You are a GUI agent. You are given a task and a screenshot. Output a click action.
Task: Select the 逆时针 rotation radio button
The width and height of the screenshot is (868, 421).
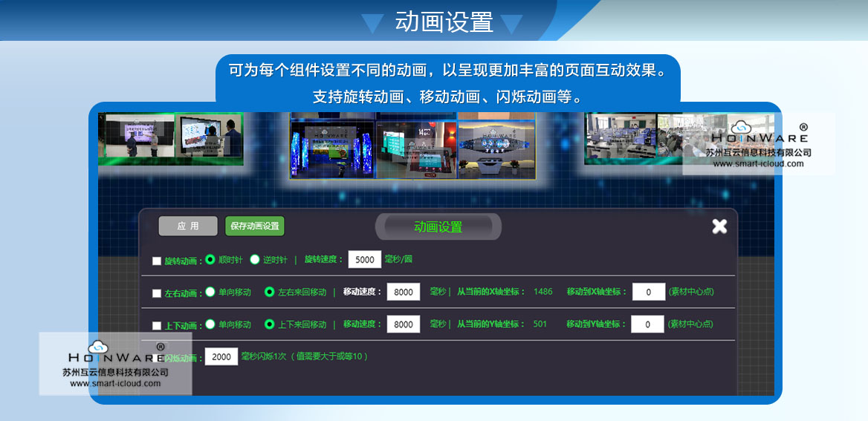[x=255, y=260]
